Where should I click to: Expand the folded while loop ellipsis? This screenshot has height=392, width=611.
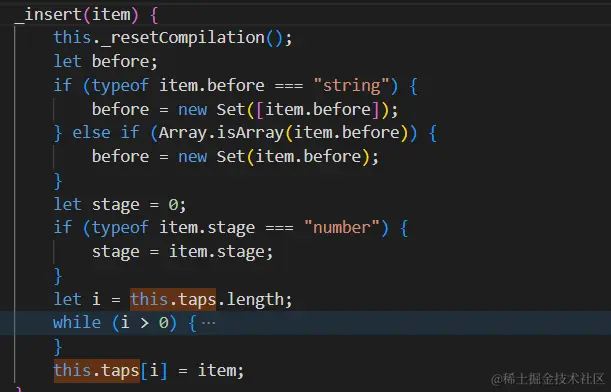point(208,323)
